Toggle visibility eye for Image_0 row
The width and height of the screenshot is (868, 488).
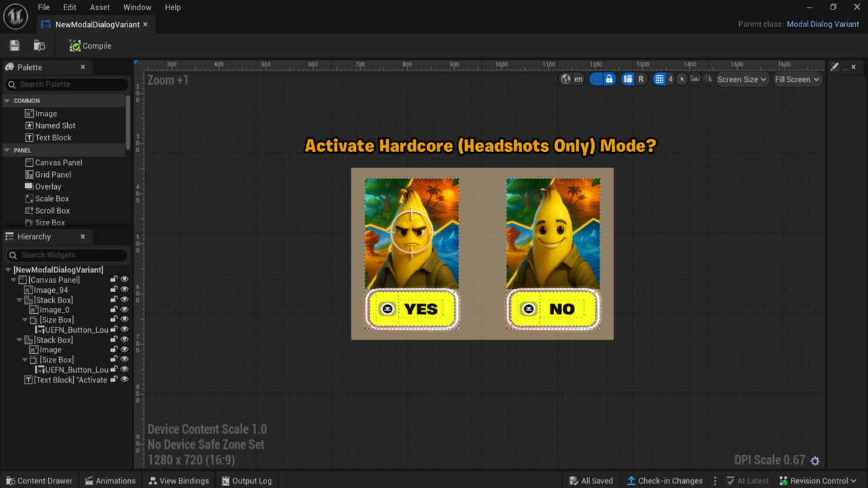tap(124, 309)
